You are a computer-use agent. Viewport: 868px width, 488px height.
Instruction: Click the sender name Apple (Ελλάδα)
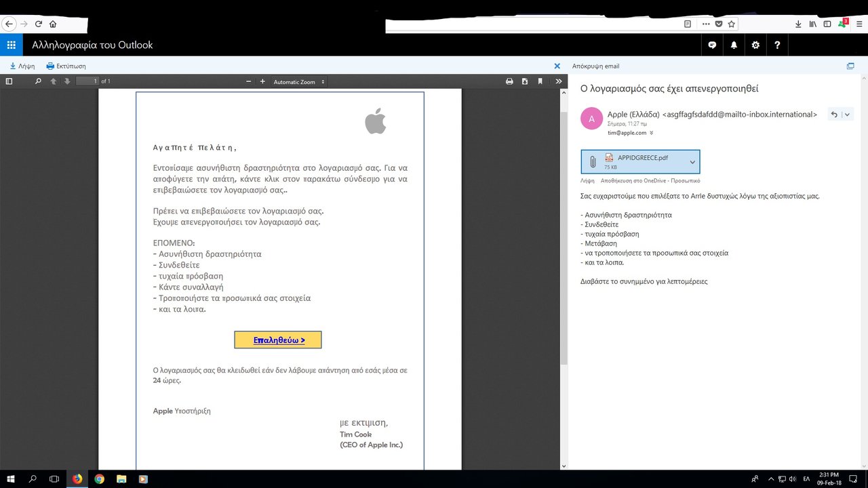click(633, 114)
